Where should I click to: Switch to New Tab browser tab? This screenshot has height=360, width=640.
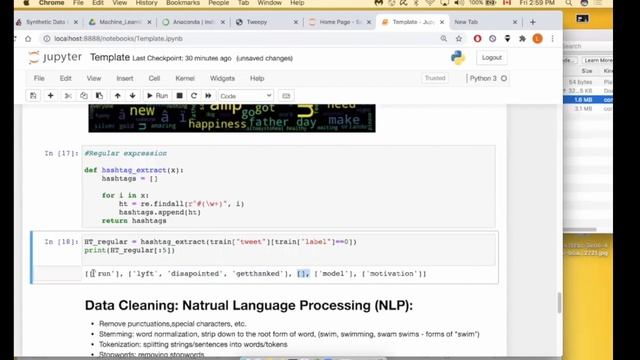[466, 22]
